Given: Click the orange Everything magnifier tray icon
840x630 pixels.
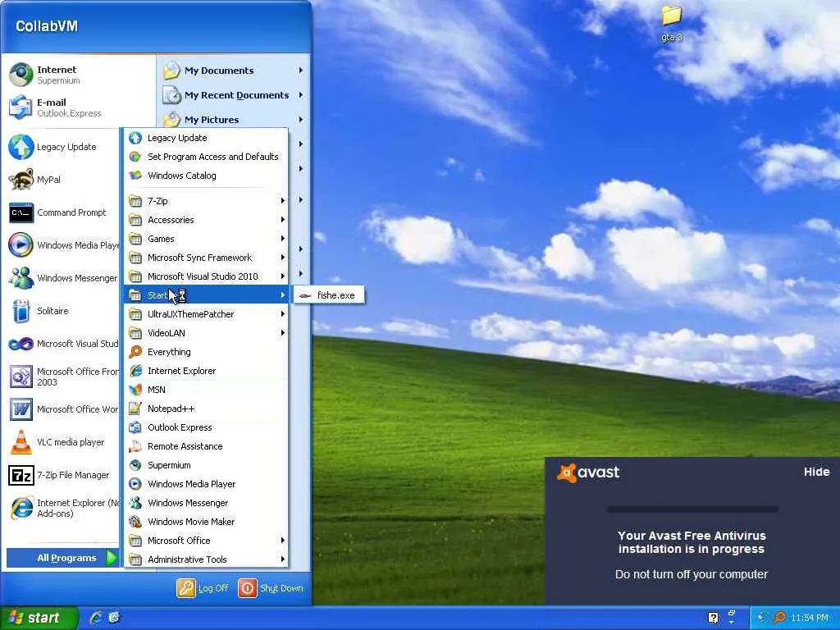Looking at the screenshot, I should coord(780,618).
